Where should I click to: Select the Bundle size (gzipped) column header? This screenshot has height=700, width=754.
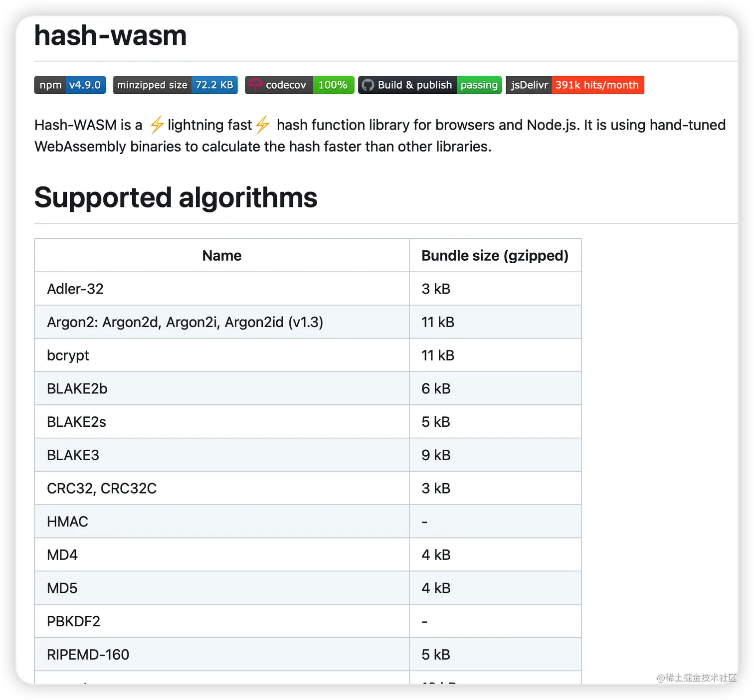(x=495, y=255)
